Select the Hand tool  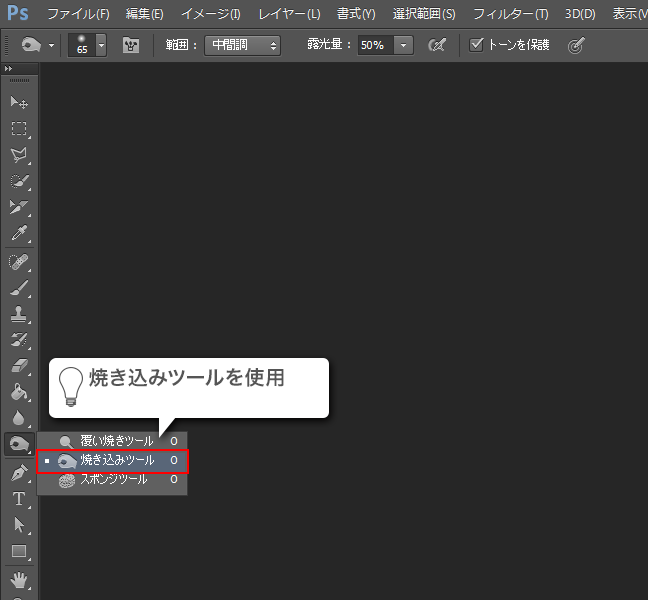click(19, 579)
